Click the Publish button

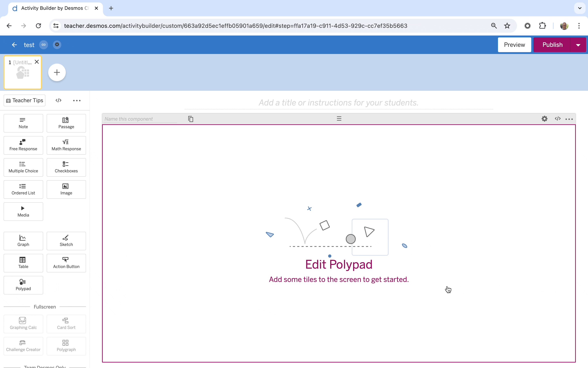pos(552,45)
